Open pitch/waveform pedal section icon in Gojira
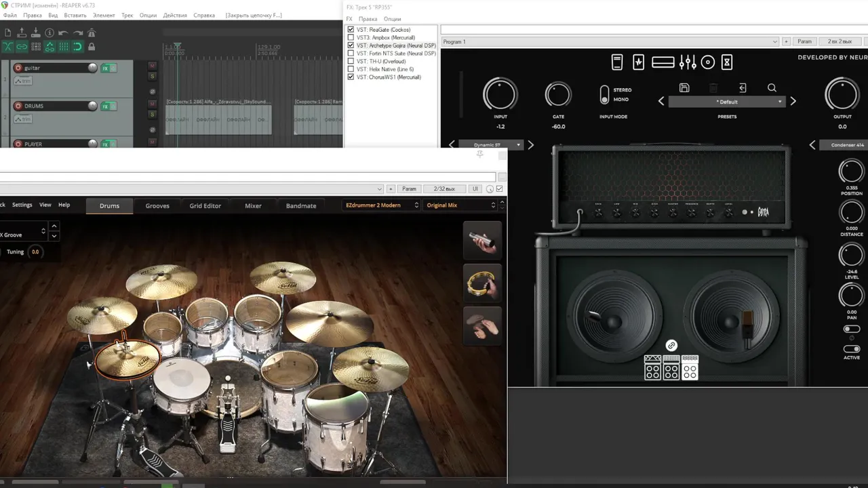The height and width of the screenshot is (488, 868). click(639, 62)
